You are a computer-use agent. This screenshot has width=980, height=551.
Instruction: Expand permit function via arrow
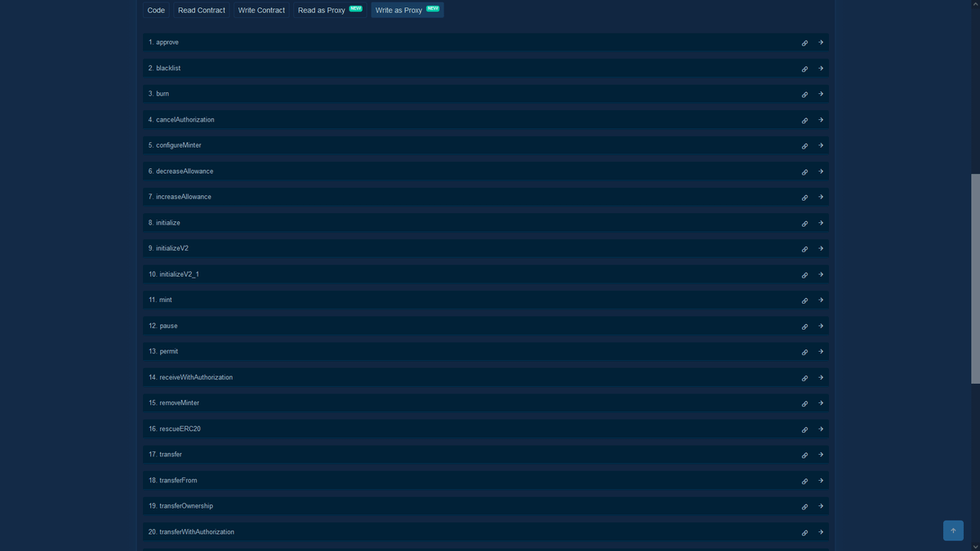point(821,352)
